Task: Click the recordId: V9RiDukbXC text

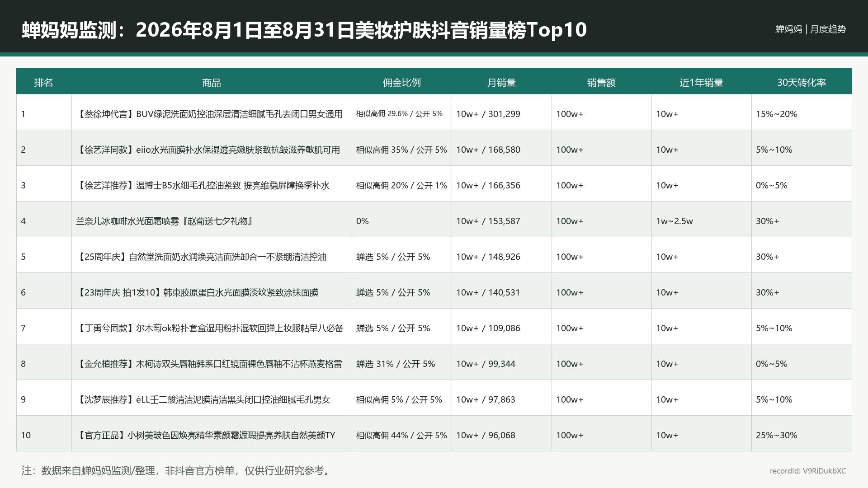Action: [808, 471]
